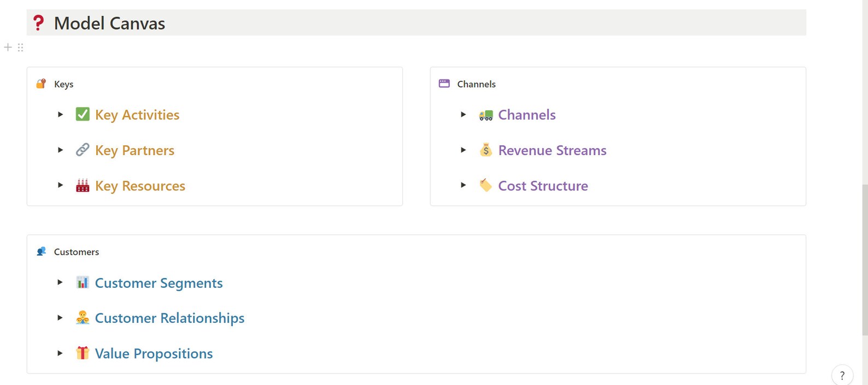Click the Key Resources heading text
Viewport: 868px width, 385px height.
[x=140, y=186]
